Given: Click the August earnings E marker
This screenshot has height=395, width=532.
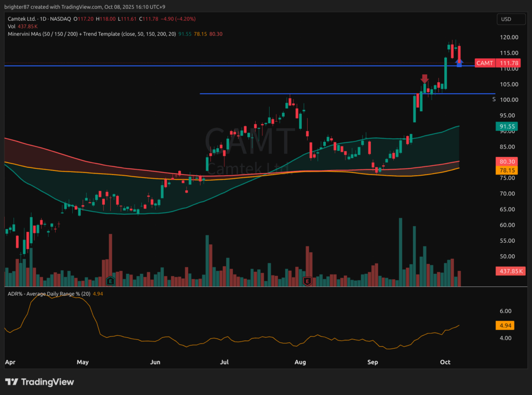Looking at the screenshot, I should click(307, 281).
